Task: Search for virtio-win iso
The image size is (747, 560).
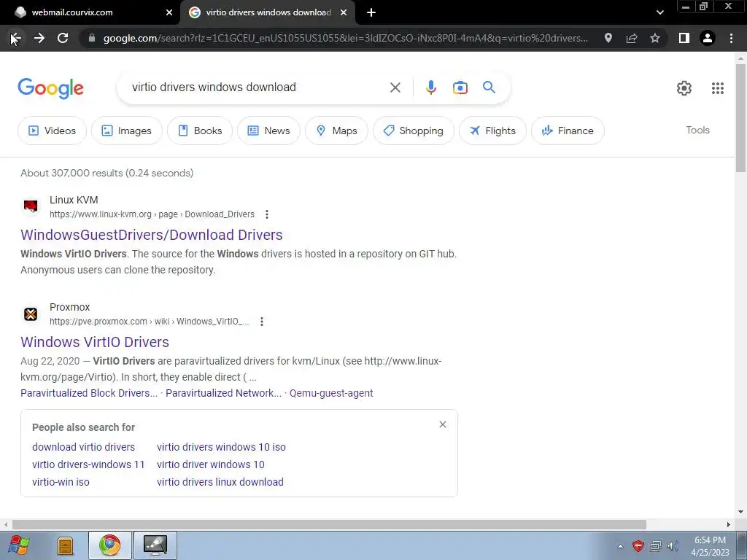Action: click(61, 482)
